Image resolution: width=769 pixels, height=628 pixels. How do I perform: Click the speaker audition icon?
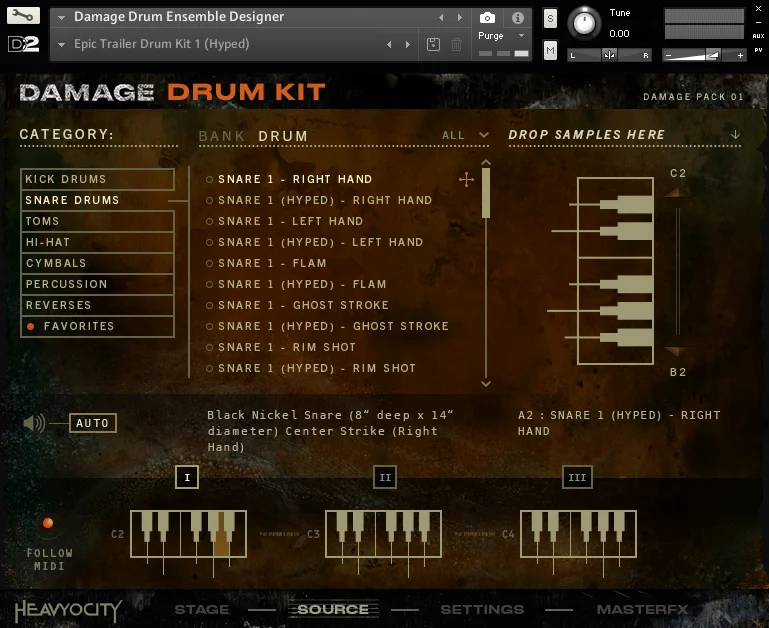pos(34,422)
